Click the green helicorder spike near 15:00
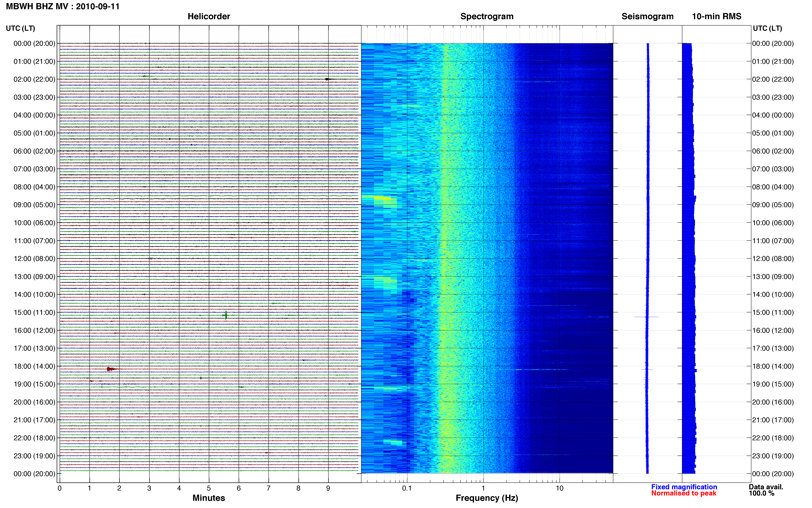Image resolution: width=812 pixels, height=508 pixels. point(226,315)
